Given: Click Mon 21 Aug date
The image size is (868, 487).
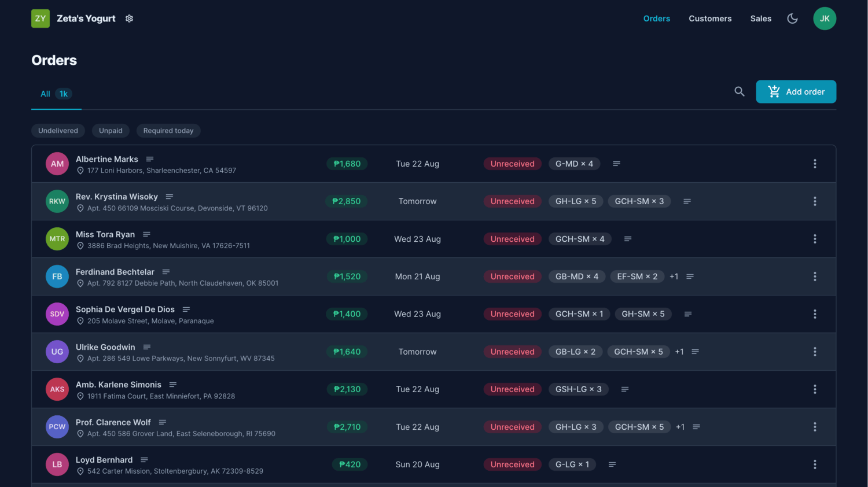Looking at the screenshot, I should tap(417, 276).
